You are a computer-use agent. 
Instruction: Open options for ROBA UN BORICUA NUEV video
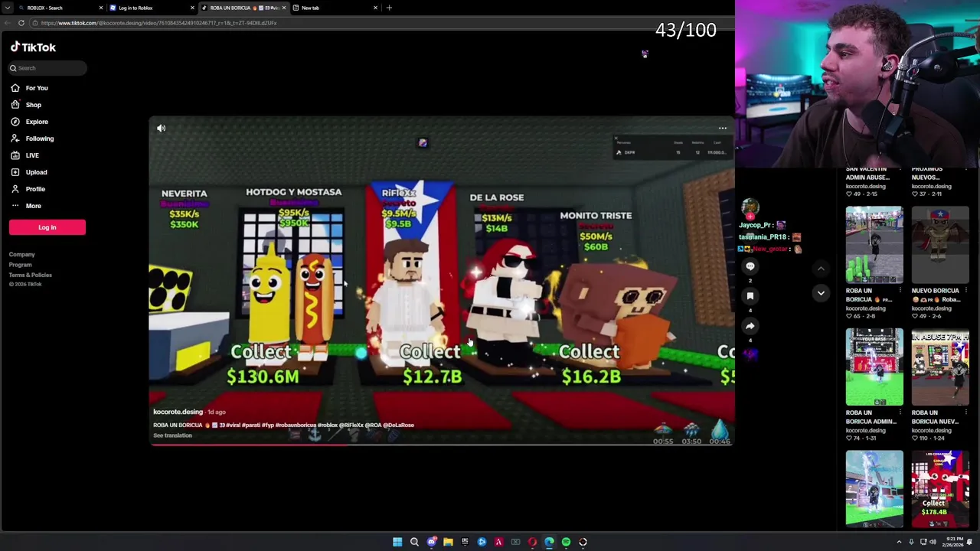pyautogui.click(x=966, y=413)
